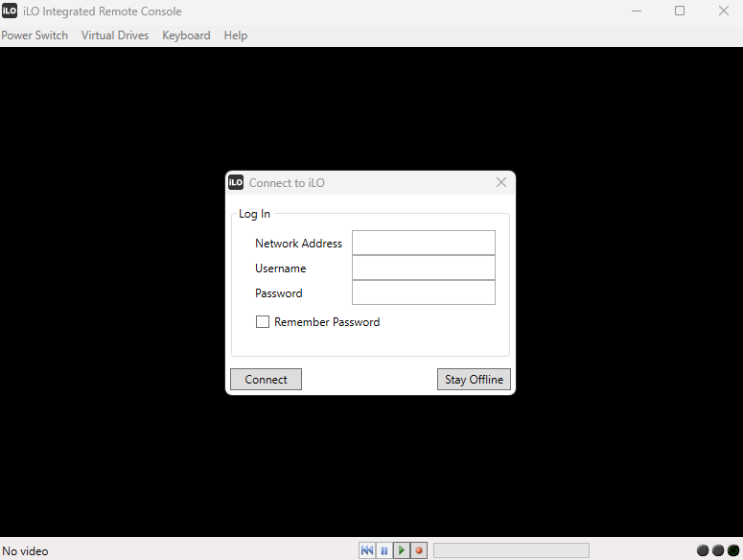This screenshot has width=743, height=560.
Task: Click the red record icon
Action: 419,550
